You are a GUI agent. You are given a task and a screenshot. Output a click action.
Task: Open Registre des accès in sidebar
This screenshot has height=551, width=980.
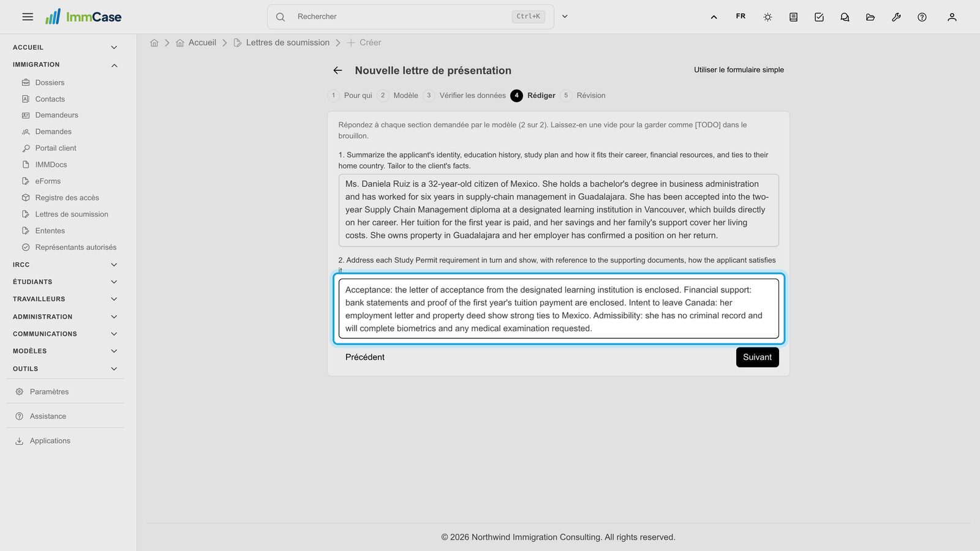click(x=67, y=198)
